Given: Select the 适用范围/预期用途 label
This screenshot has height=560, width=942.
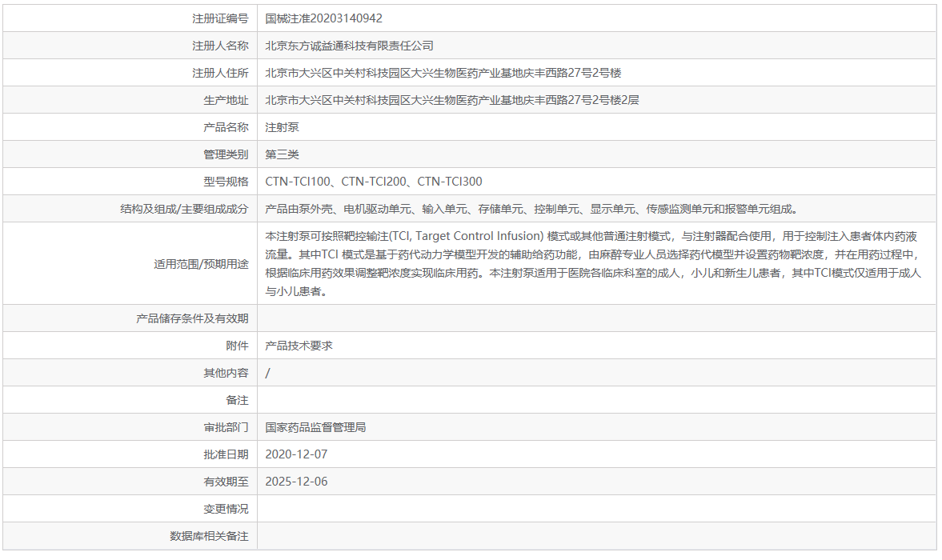Looking at the screenshot, I should 201,263.
